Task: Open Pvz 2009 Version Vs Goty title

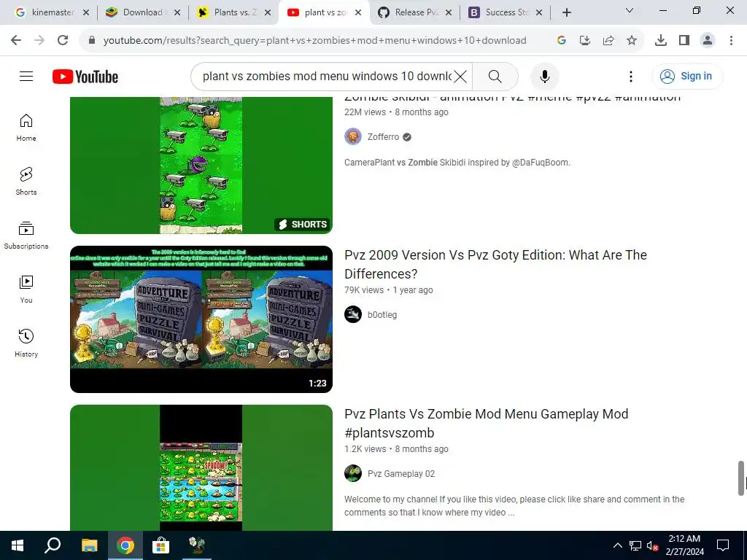Action: point(495,264)
